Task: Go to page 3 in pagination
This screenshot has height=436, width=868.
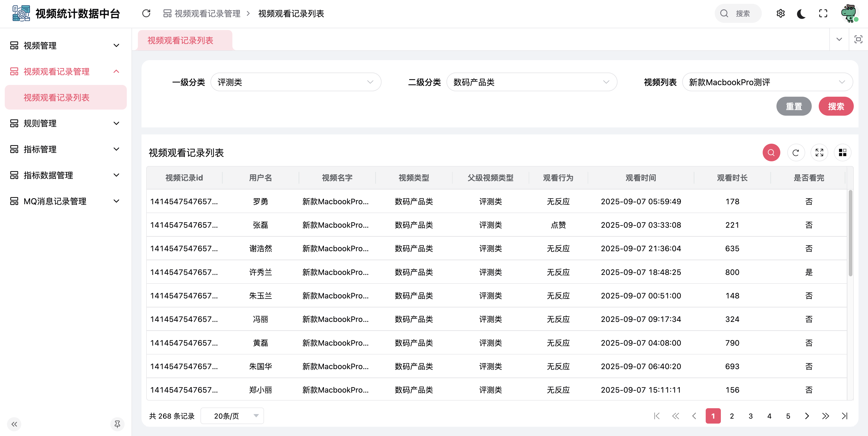Action: pos(750,416)
